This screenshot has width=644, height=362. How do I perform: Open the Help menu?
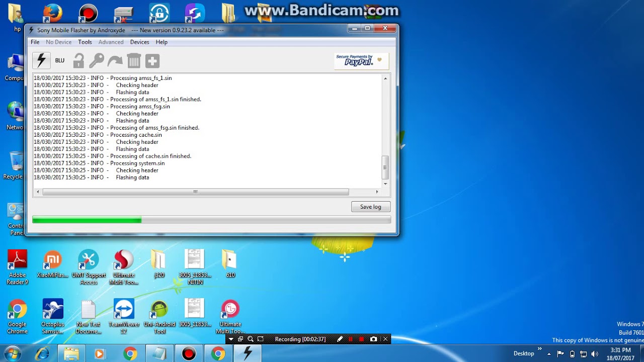pyautogui.click(x=162, y=42)
